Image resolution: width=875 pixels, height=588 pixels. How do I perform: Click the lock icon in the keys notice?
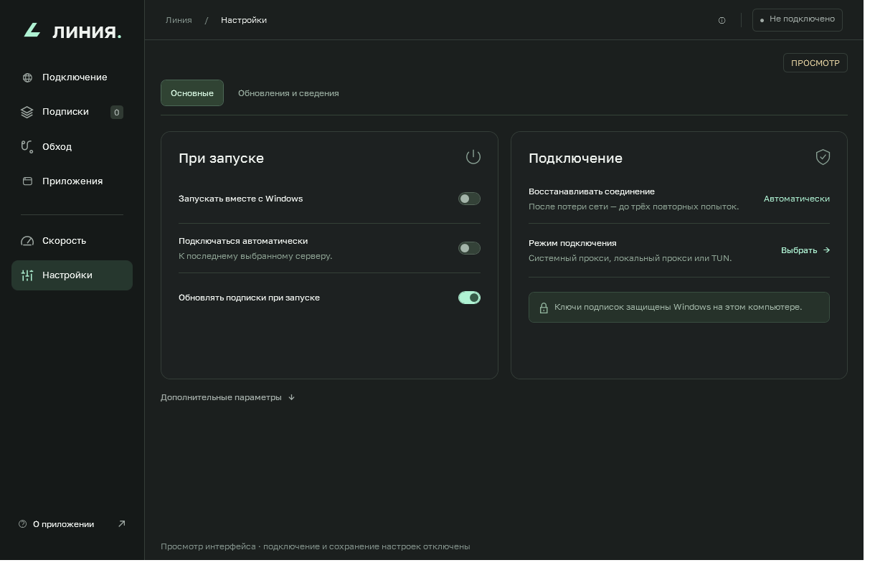544,308
